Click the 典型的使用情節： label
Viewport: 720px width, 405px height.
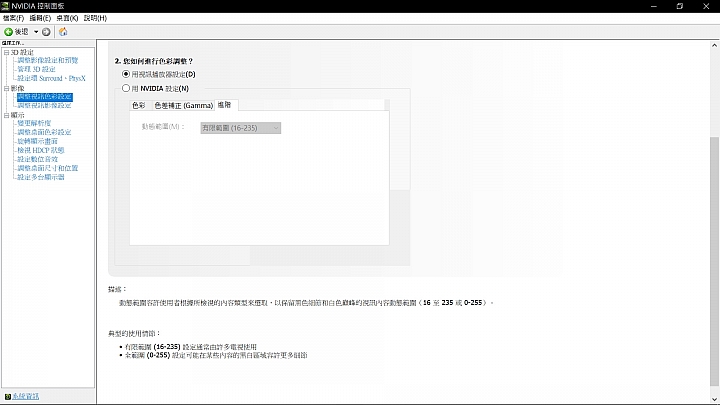134,333
